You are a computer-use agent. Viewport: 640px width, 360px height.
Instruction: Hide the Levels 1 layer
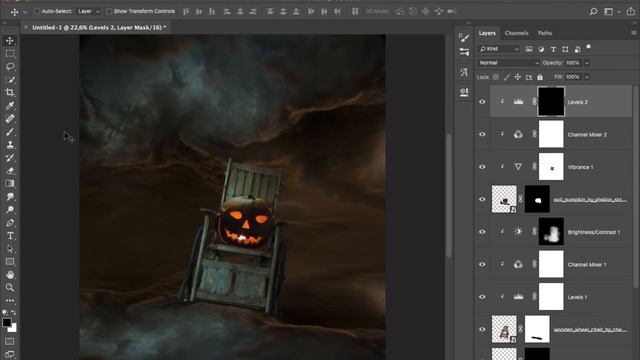click(482, 297)
